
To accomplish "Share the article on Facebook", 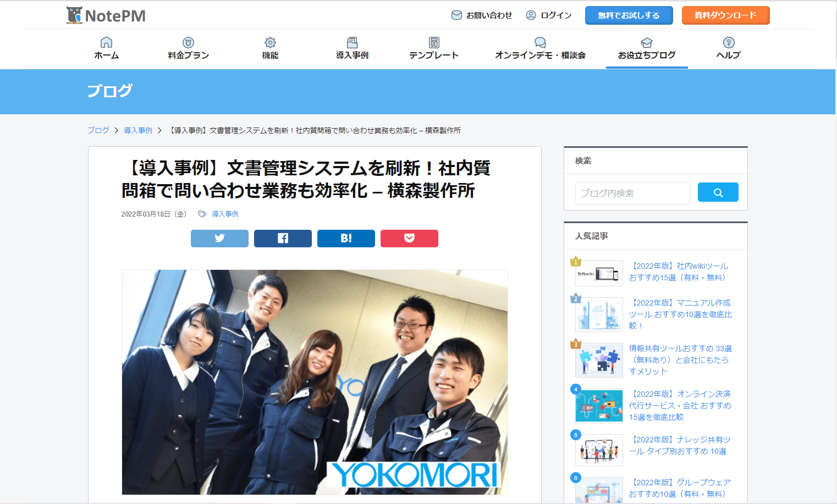I will 283,239.
